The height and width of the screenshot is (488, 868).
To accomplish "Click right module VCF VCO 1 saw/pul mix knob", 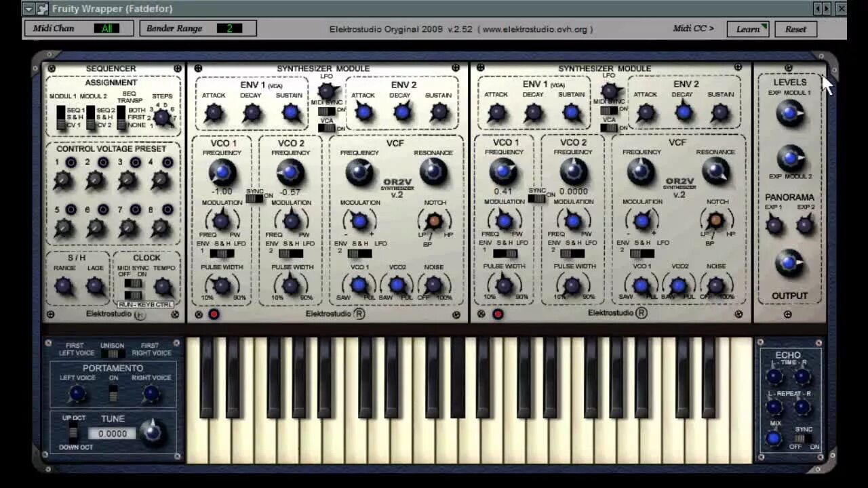I will click(641, 285).
